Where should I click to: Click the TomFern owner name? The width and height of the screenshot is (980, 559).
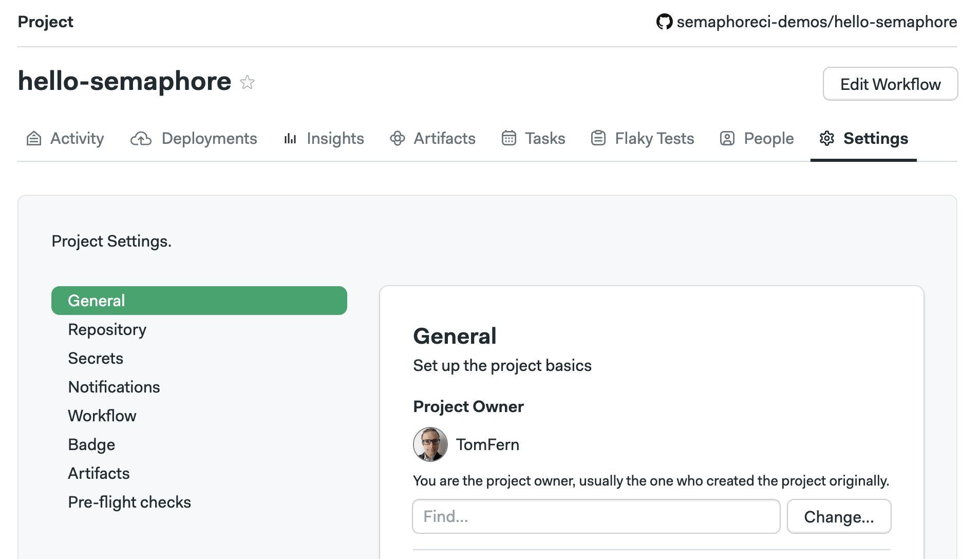point(487,444)
